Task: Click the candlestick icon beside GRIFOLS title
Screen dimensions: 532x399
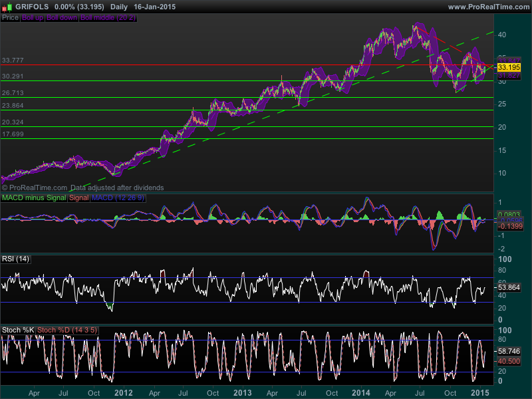Action: point(7,7)
